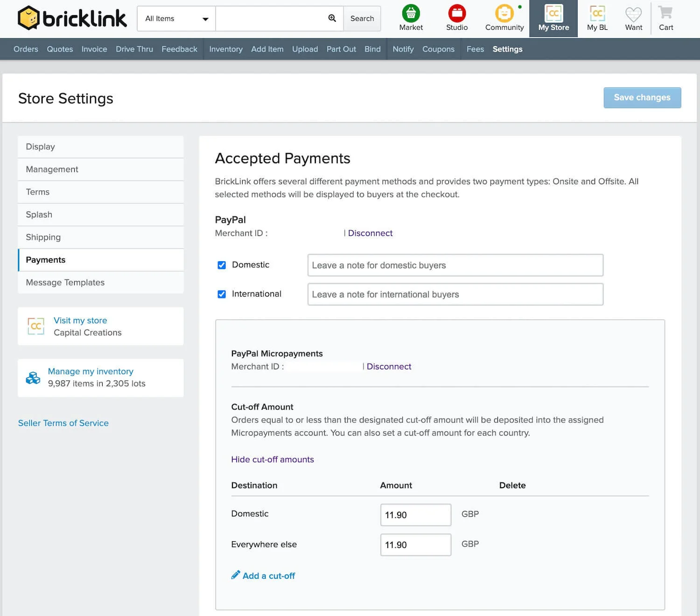
Task: Open the Manage my inventory link
Action: pos(91,371)
